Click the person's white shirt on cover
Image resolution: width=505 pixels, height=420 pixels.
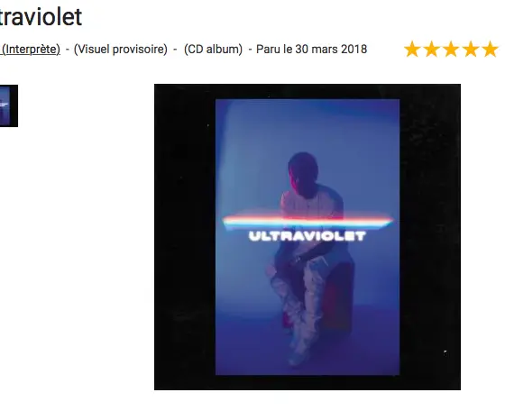click(311, 205)
